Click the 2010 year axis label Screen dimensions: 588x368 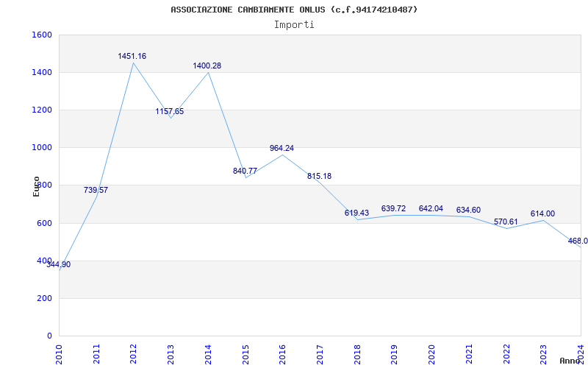pos(59,355)
